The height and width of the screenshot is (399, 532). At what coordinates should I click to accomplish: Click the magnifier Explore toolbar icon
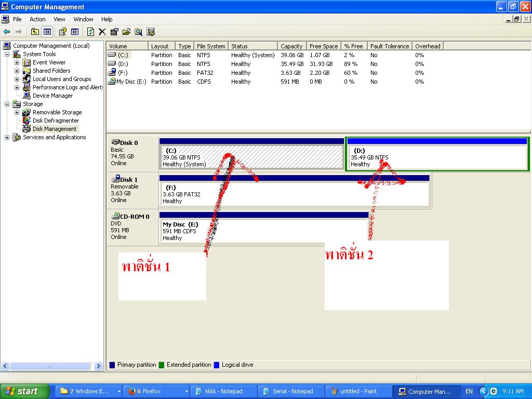(138, 32)
